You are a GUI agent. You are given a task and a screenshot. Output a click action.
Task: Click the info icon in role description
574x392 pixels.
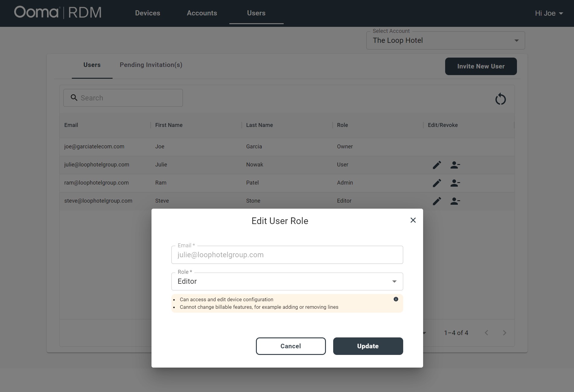396,299
